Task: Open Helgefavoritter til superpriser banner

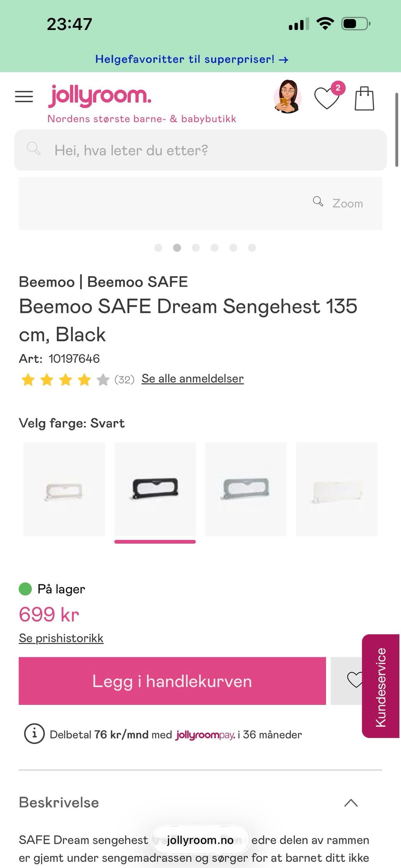Action: pos(192,59)
